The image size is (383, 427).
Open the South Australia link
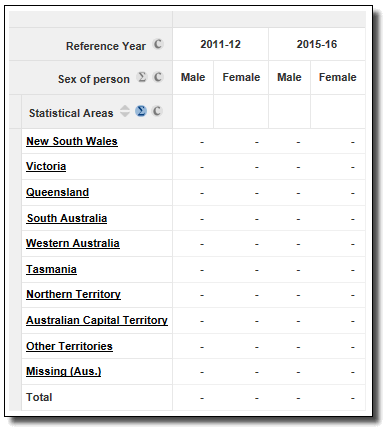[67, 218]
